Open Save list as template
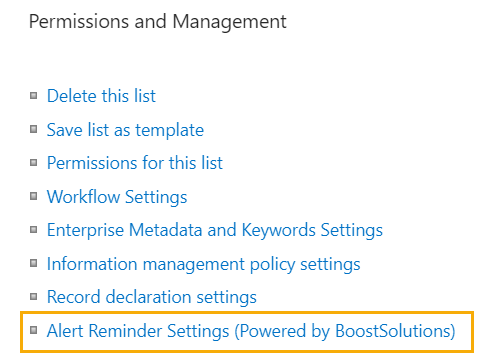 (125, 130)
